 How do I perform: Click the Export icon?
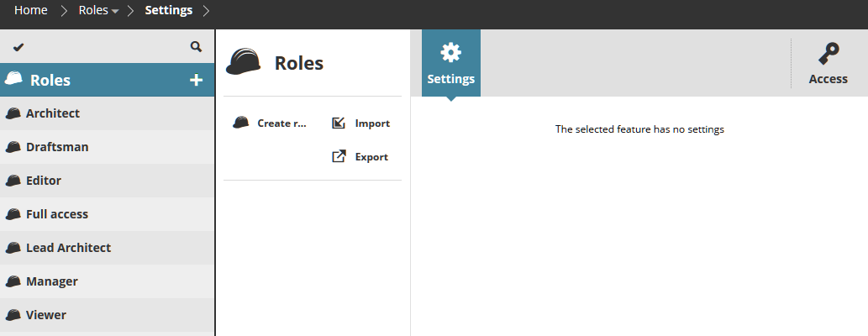point(339,156)
